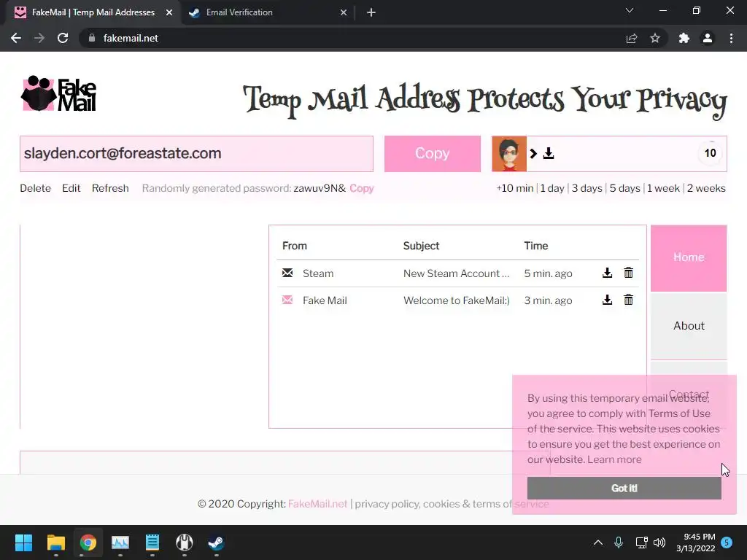Image resolution: width=747 pixels, height=560 pixels.
Task: Open the About menu item
Action: pos(689,326)
